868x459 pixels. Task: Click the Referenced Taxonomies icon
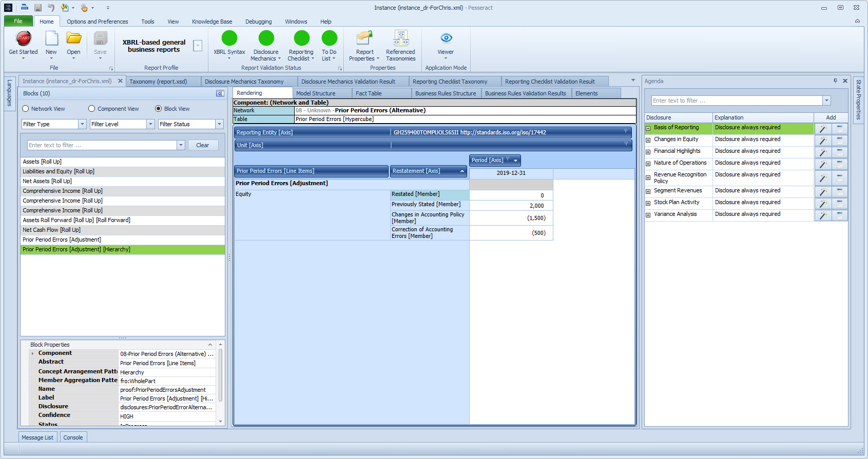400,39
